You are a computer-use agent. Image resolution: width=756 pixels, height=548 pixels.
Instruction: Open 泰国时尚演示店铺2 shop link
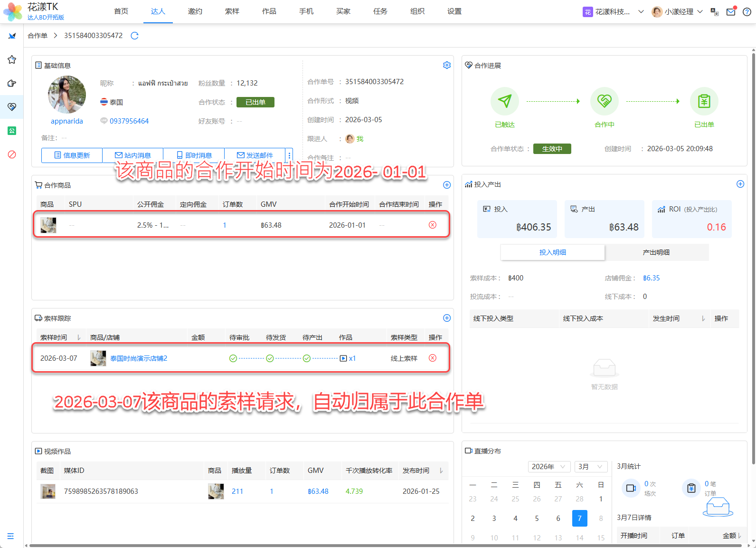[139, 358]
